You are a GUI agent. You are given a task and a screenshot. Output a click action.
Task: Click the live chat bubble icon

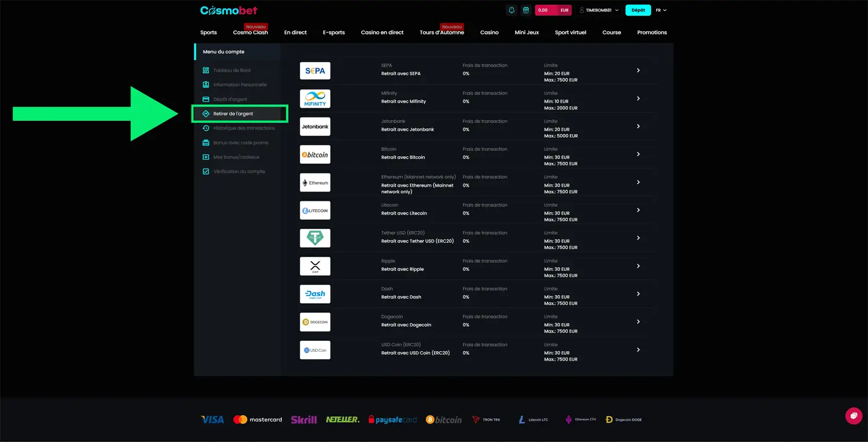click(853, 416)
